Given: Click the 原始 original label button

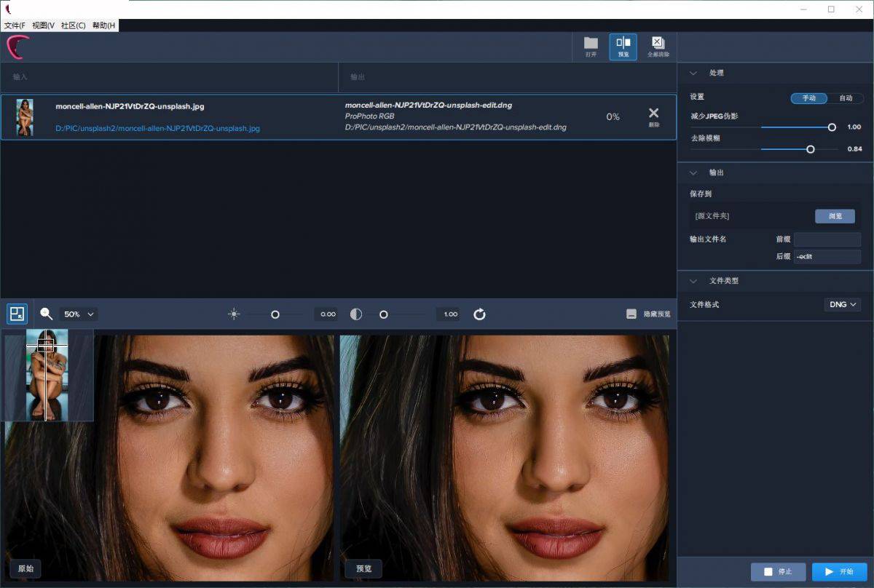Looking at the screenshot, I should 25,569.
